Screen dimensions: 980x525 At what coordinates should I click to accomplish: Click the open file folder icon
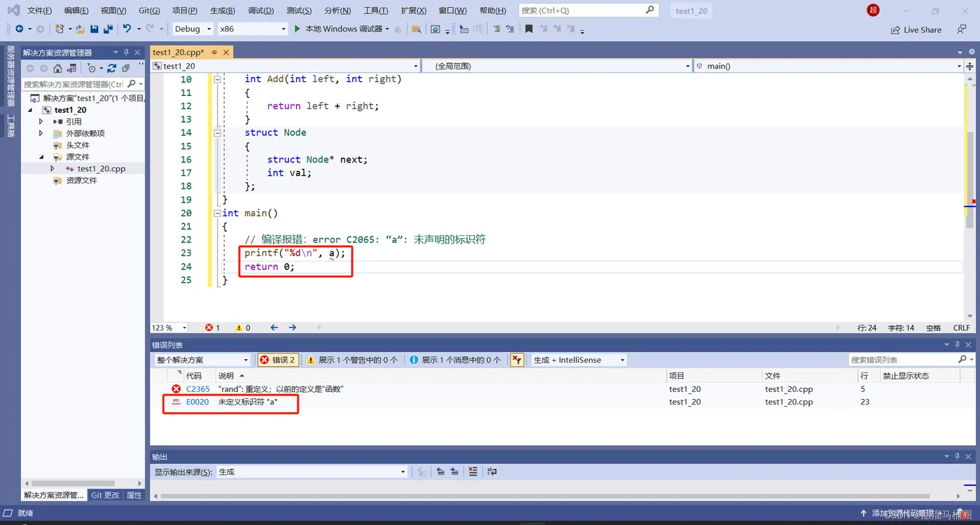[x=80, y=29]
